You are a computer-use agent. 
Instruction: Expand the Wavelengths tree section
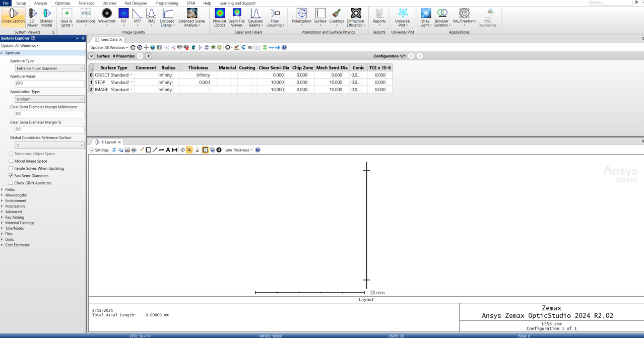click(x=16, y=195)
